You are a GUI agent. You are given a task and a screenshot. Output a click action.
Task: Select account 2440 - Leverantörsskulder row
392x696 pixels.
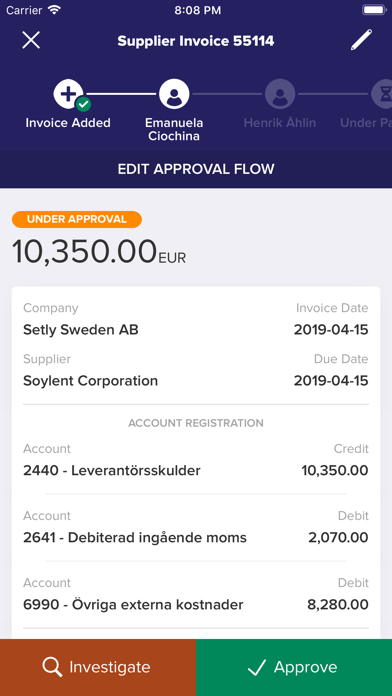click(196, 460)
